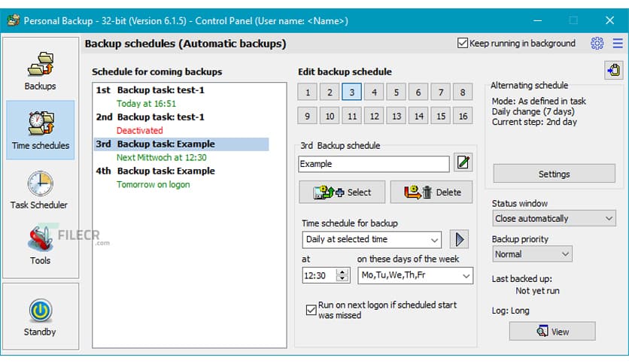The width and height of the screenshot is (629, 364).
Task: Select schedule number 2
Action: click(330, 93)
